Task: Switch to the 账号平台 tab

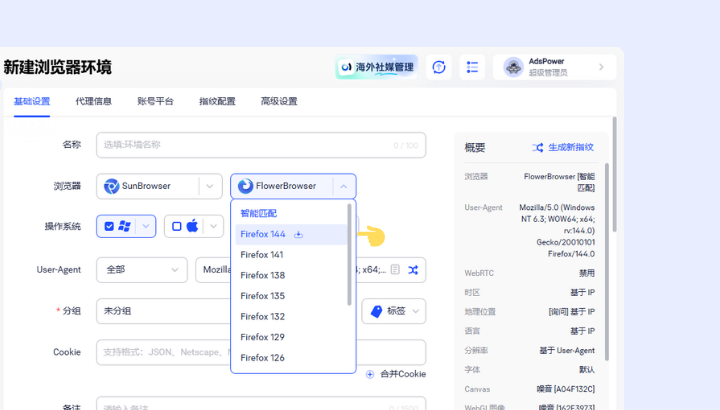Action: (155, 101)
